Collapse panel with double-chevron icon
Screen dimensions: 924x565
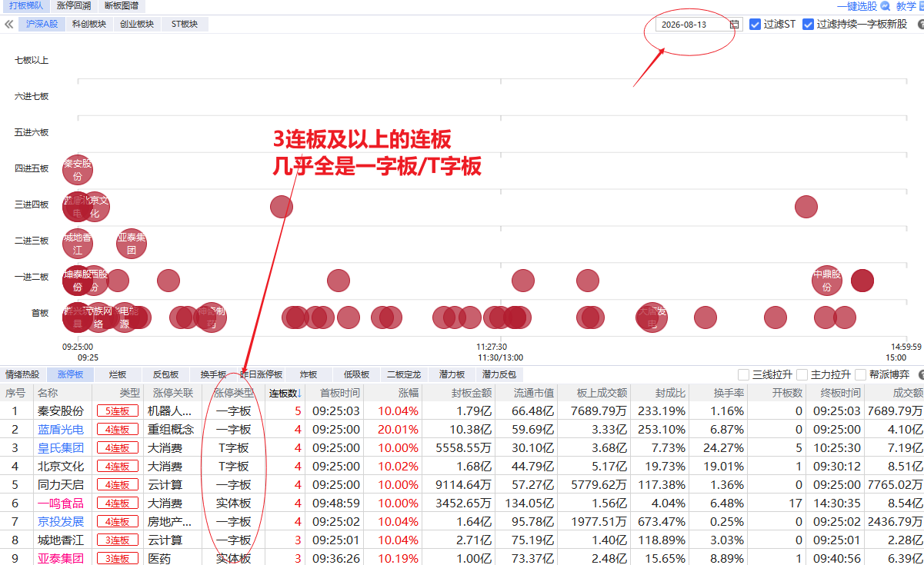(8, 24)
